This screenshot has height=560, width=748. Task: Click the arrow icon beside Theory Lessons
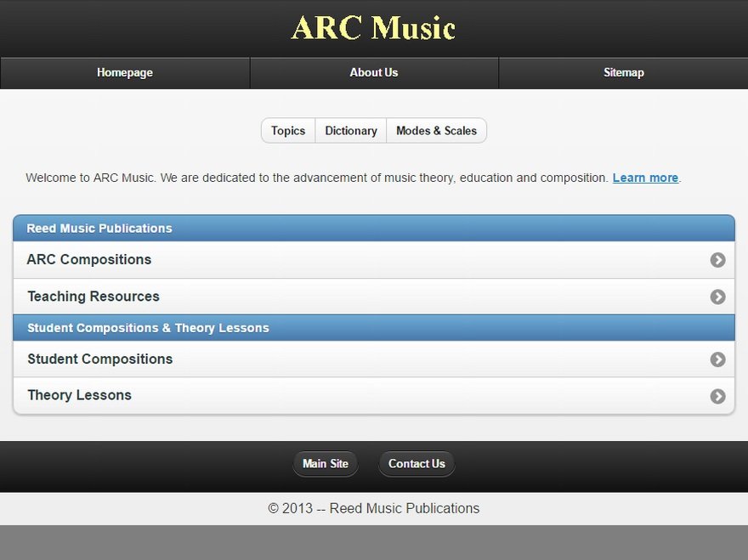pyautogui.click(x=717, y=396)
